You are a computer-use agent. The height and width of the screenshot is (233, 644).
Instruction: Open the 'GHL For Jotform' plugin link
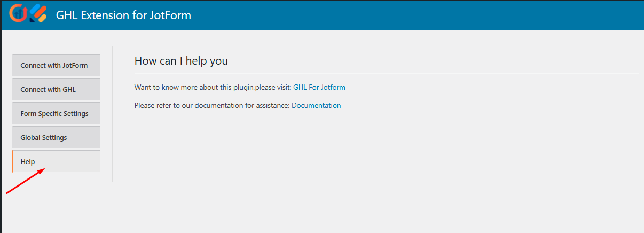coord(319,87)
